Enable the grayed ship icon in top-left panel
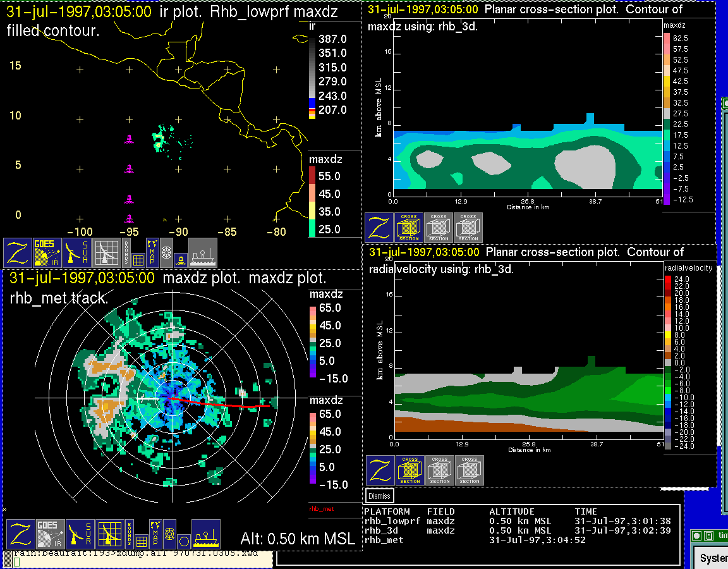 203,253
